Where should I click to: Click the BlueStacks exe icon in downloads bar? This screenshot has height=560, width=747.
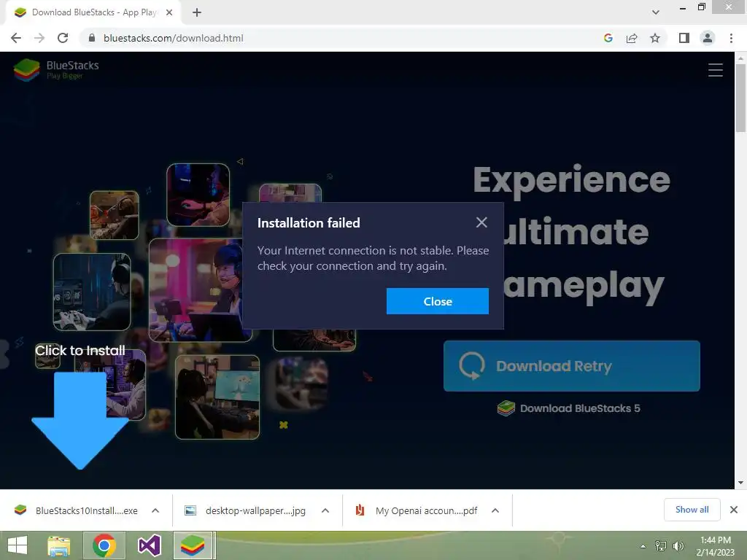[20, 510]
